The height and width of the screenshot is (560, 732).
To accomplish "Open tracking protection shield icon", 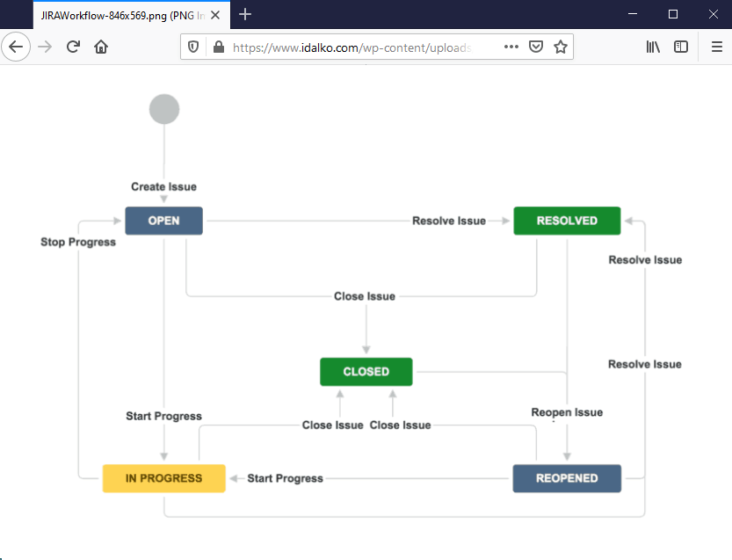I will coord(194,47).
